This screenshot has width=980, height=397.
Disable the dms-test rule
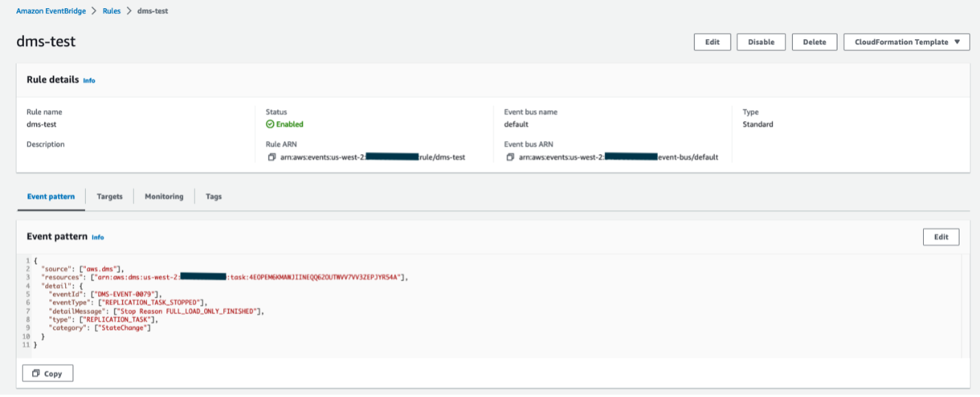[761, 42]
